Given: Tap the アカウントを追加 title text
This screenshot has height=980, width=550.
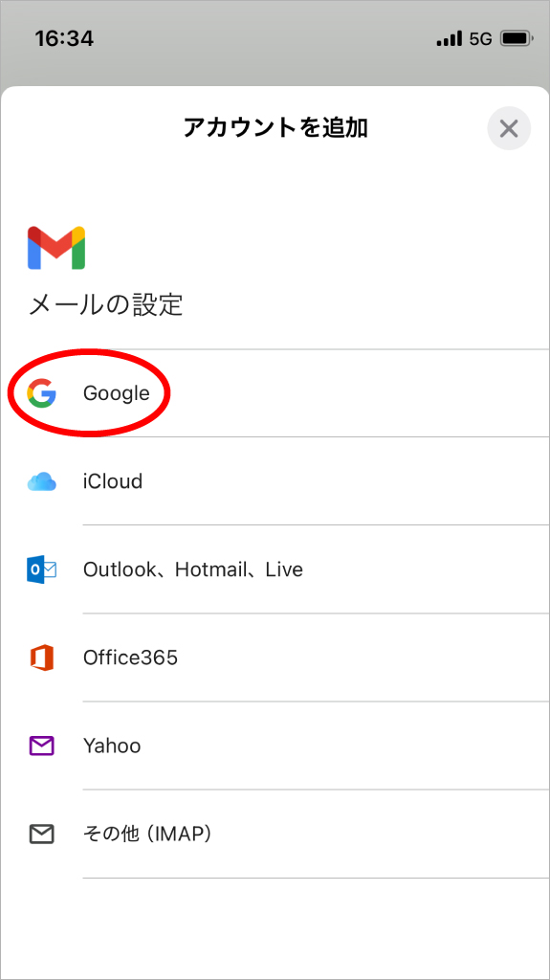Looking at the screenshot, I should (275, 127).
